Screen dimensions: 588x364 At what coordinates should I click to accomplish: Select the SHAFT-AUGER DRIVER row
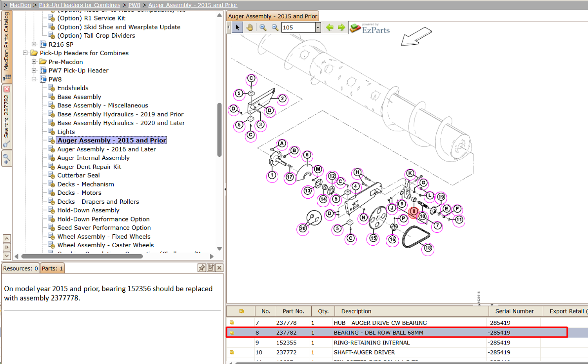click(407, 352)
